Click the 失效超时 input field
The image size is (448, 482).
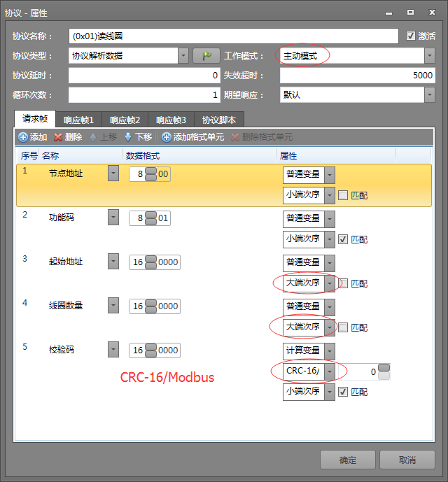coord(358,76)
